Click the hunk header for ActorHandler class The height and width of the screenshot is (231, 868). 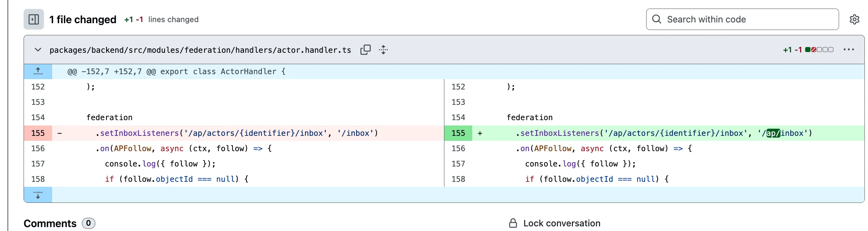click(176, 72)
